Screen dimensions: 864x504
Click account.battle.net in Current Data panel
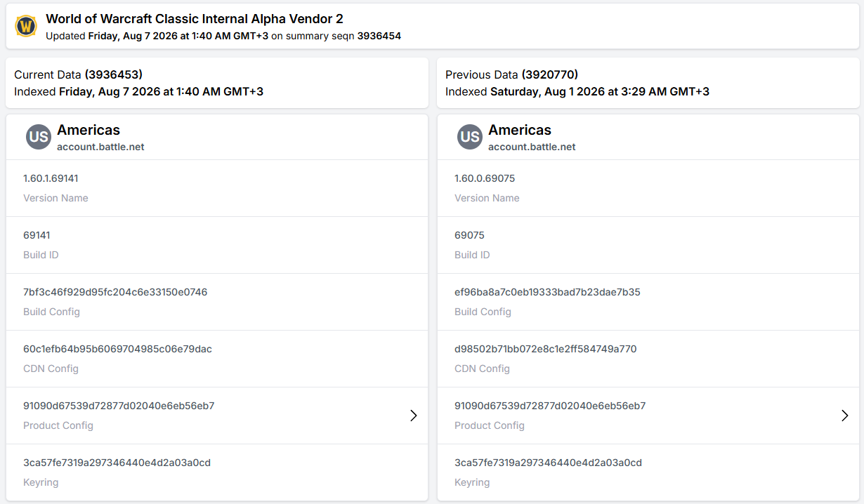100,147
